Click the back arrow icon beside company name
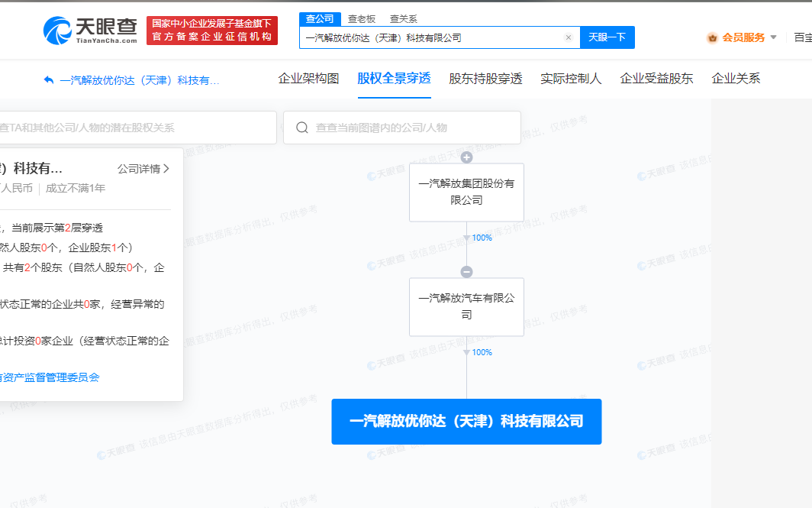The width and height of the screenshot is (812, 508). pos(49,79)
